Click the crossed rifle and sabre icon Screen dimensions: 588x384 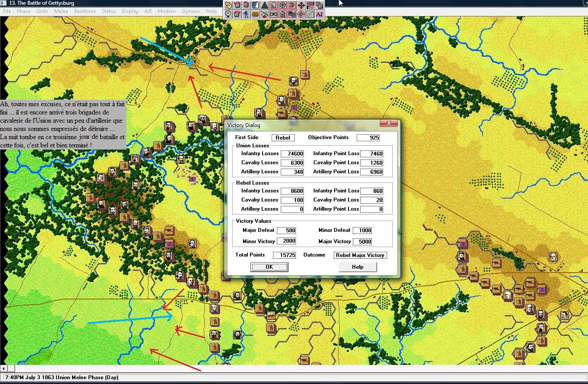(264, 14)
